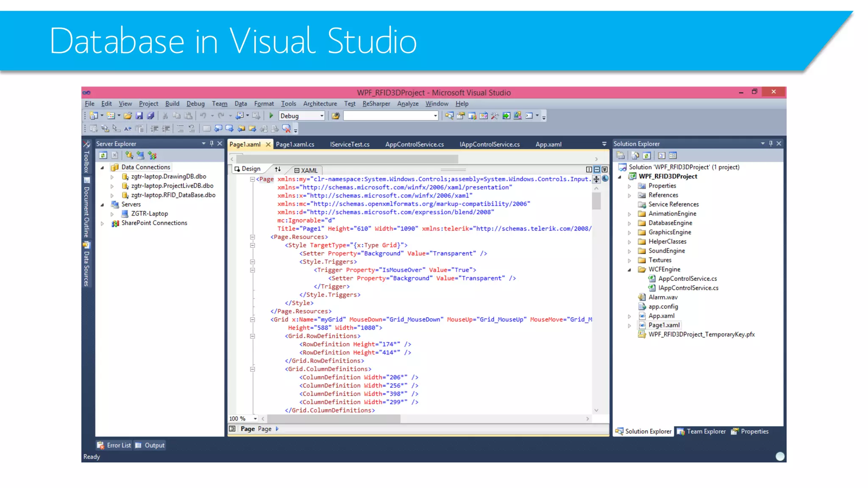Open the Output panel
Image resolution: width=868 pixels, height=488 pixels.
150,446
